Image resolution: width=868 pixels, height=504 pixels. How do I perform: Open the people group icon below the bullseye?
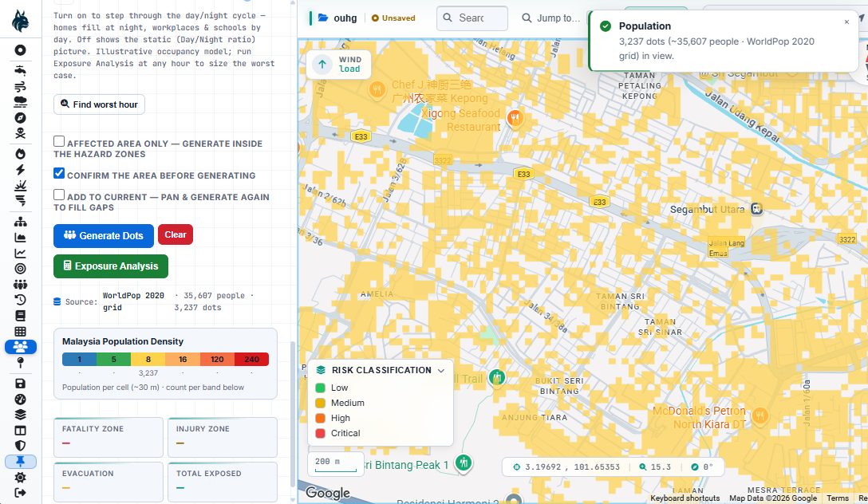point(21,285)
